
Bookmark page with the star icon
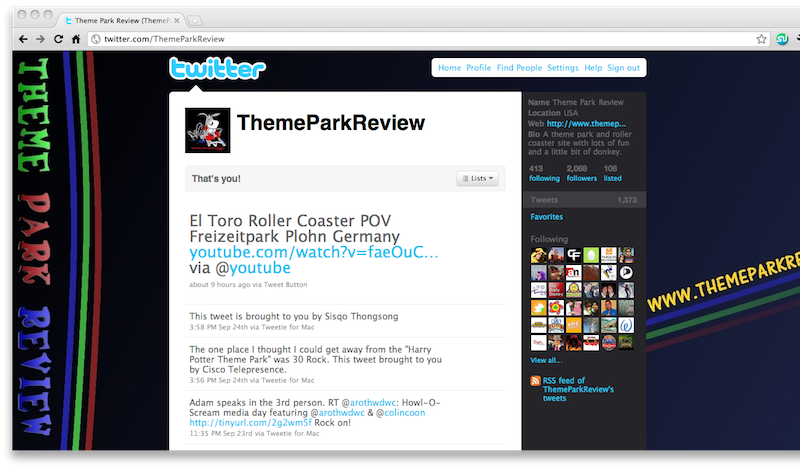click(x=761, y=39)
